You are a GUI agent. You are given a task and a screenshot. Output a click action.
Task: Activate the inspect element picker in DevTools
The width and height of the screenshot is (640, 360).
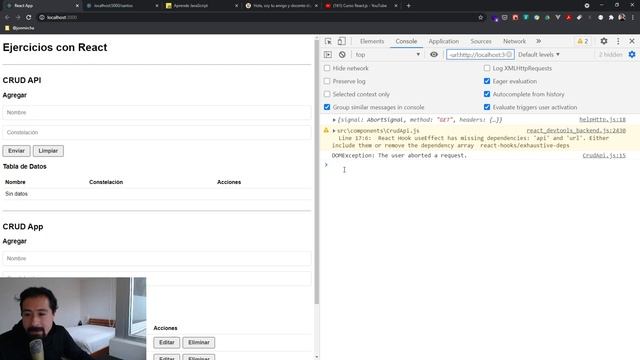pos(328,41)
